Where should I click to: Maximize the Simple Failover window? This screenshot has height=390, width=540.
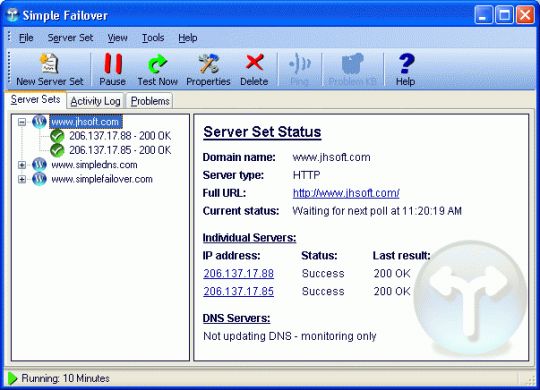[x=504, y=16]
